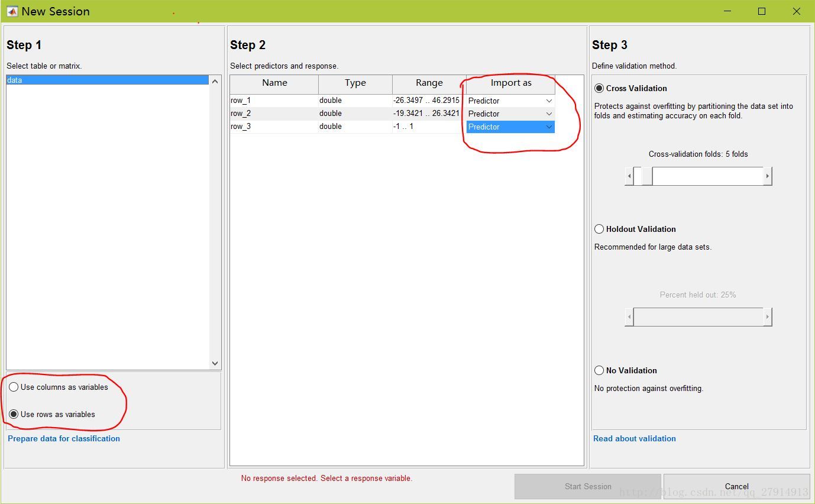
Task: Select 'data' in the variable list
Action: [108, 80]
